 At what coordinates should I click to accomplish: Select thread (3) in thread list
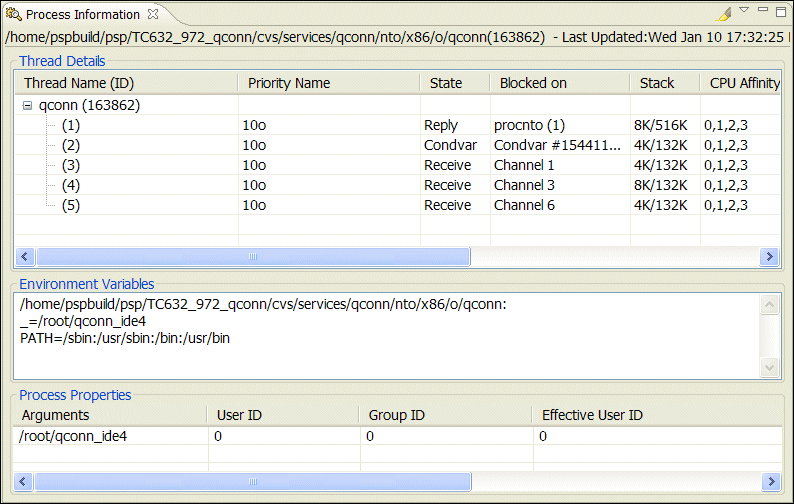click(x=70, y=165)
